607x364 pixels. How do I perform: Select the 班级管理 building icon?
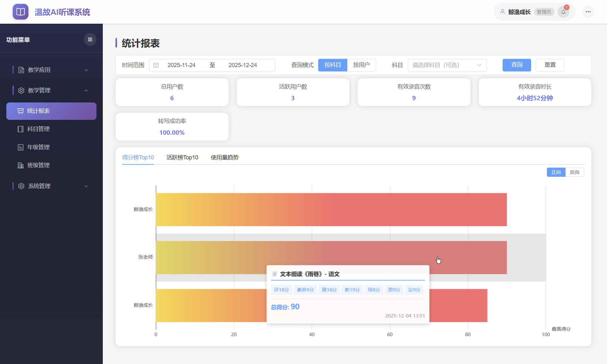point(20,165)
